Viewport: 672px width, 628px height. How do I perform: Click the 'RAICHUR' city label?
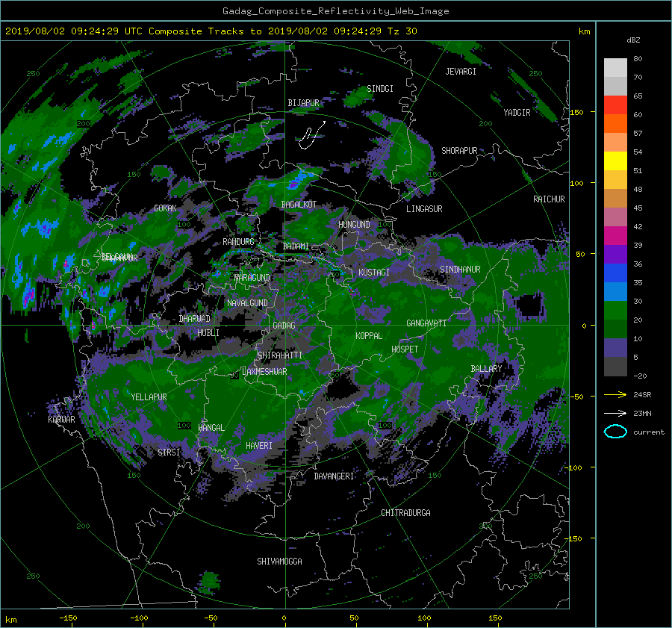click(x=549, y=199)
